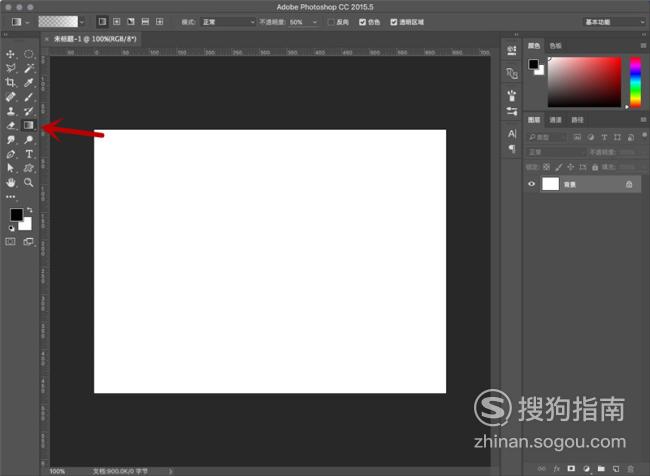
Task: Select the Eraser tool
Action: [x=10, y=125]
